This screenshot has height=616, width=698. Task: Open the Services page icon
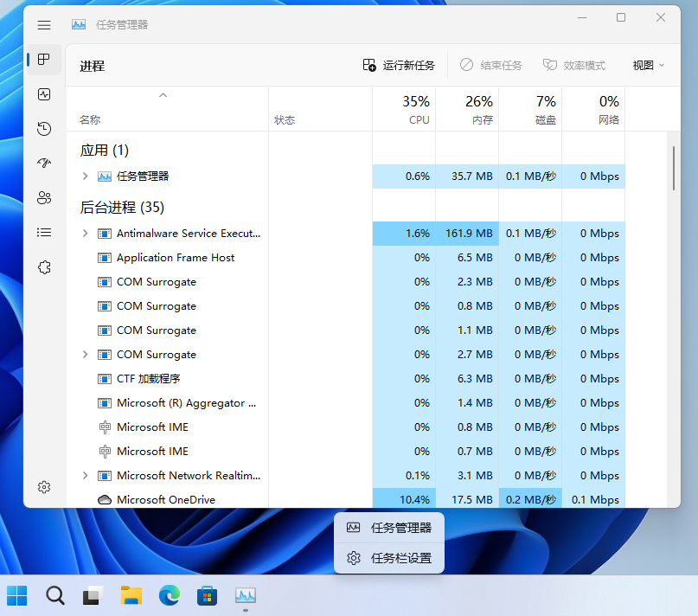point(44,267)
